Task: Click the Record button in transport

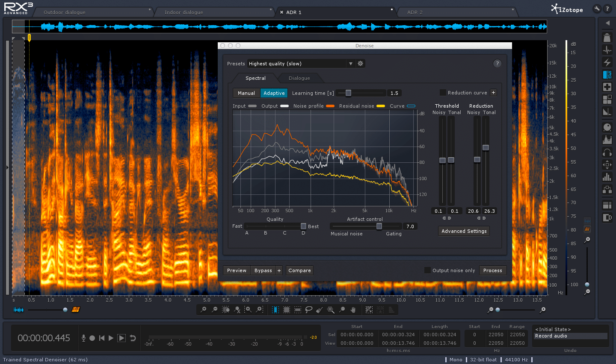Action: tap(92, 338)
